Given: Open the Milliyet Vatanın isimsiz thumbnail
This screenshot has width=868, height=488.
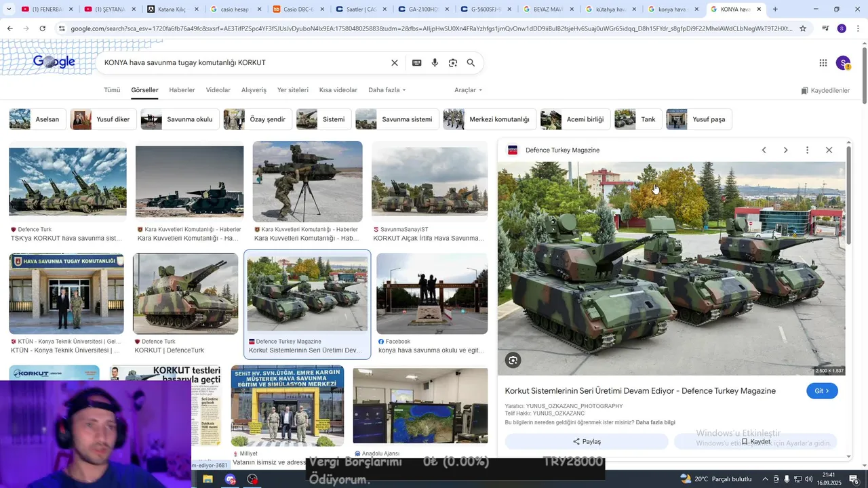Looking at the screenshot, I should [288, 406].
